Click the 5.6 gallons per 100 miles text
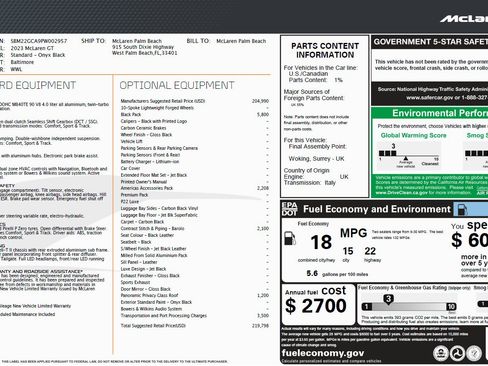488x366 pixels. coord(337,274)
